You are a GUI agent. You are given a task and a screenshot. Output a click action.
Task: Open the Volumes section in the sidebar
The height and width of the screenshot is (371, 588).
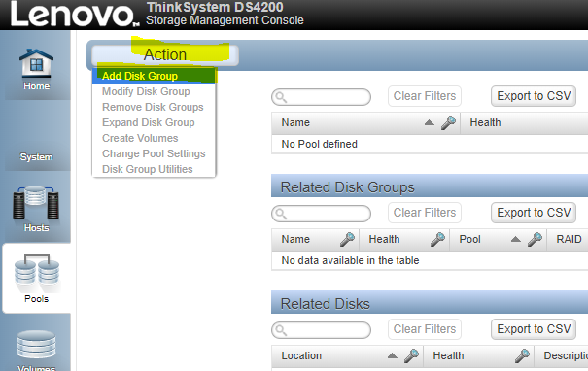36,349
